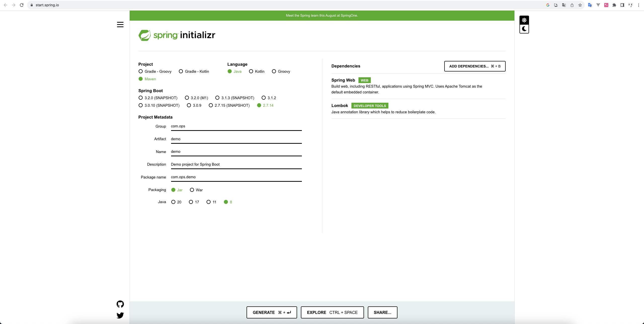Select Spring Boot 3.0.9

[194, 105]
